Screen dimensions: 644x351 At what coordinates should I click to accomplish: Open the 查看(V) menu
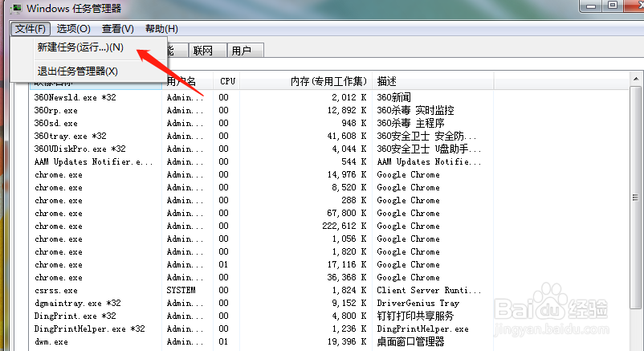118,29
